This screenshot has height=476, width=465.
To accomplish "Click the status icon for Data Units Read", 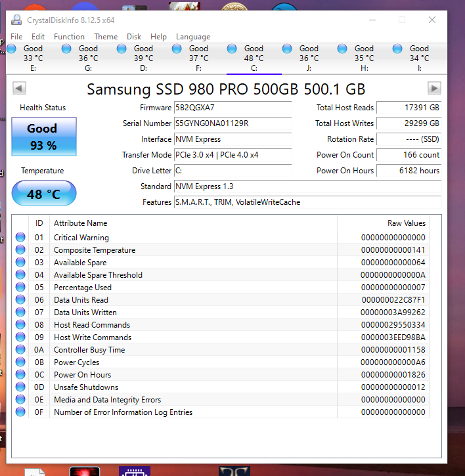I will click(x=20, y=299).
